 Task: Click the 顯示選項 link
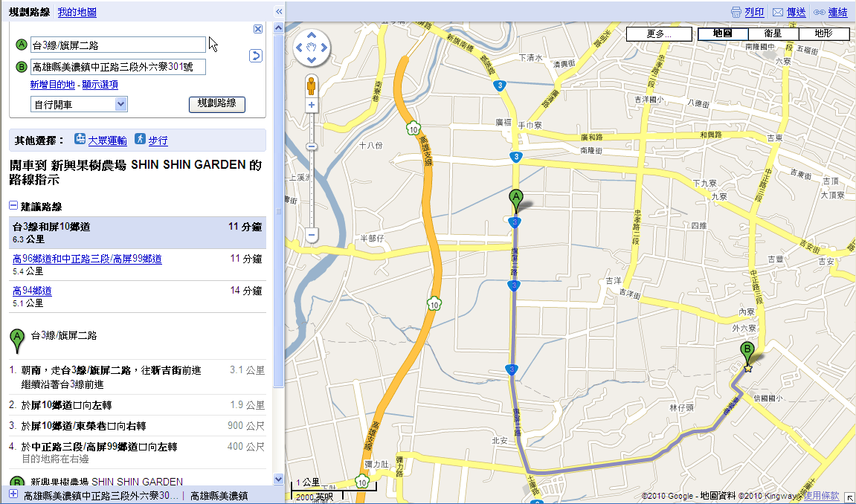coord(100,85)
